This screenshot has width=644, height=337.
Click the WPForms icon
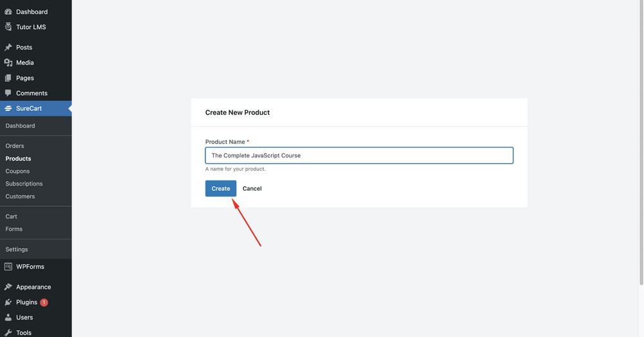click(8, 266)
